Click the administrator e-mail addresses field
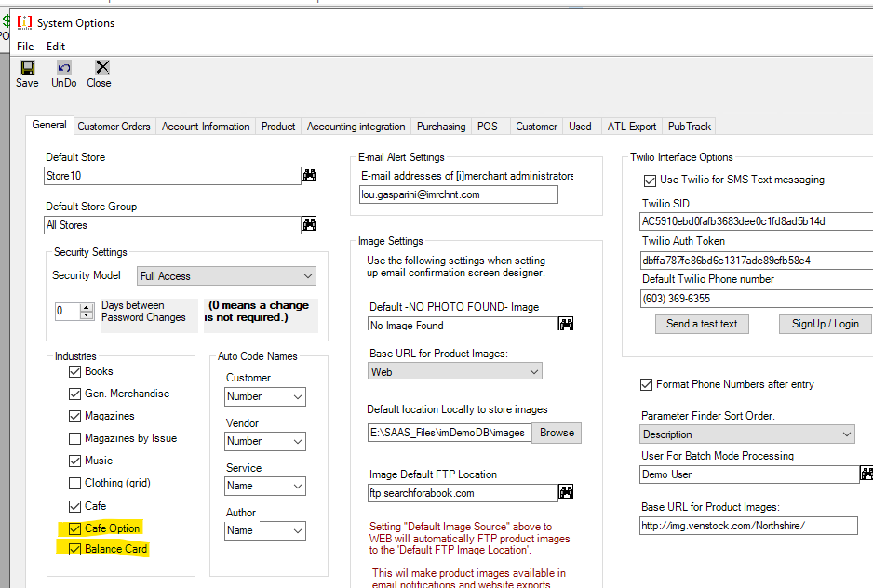Screen dimensions: 873x588 (x=458, y=194)
